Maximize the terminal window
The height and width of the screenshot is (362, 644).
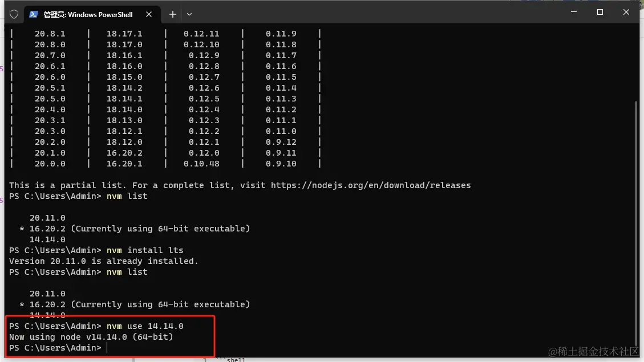pyautogui.click(x=600, y=12)
